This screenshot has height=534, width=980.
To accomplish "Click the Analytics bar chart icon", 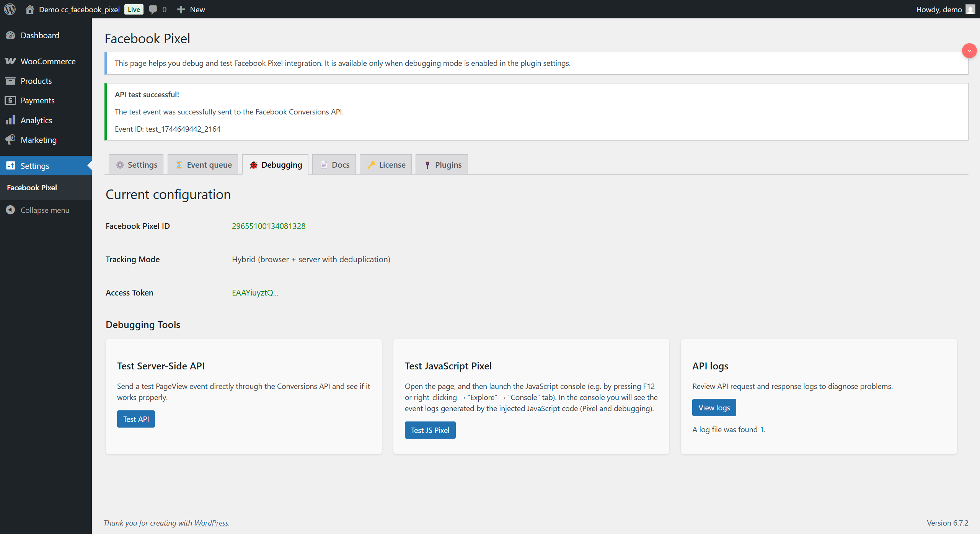I will [10, 120].
